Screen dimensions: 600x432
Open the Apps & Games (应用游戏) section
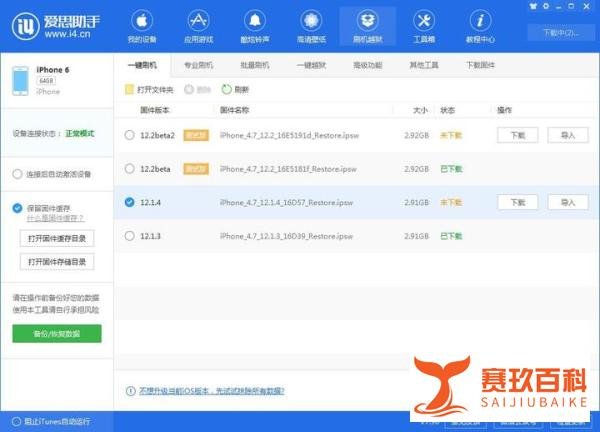tap(198, 27)
